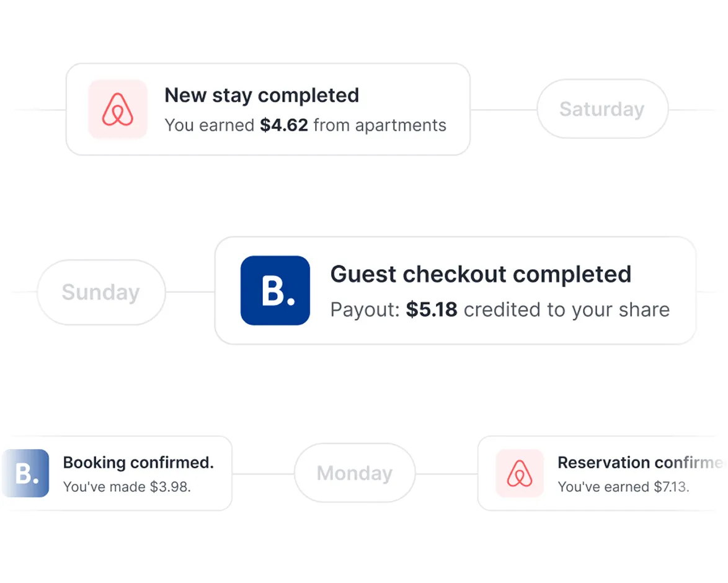Click the New stay completed heading
This screenshot has height=583, width=728.
point(262,96)
